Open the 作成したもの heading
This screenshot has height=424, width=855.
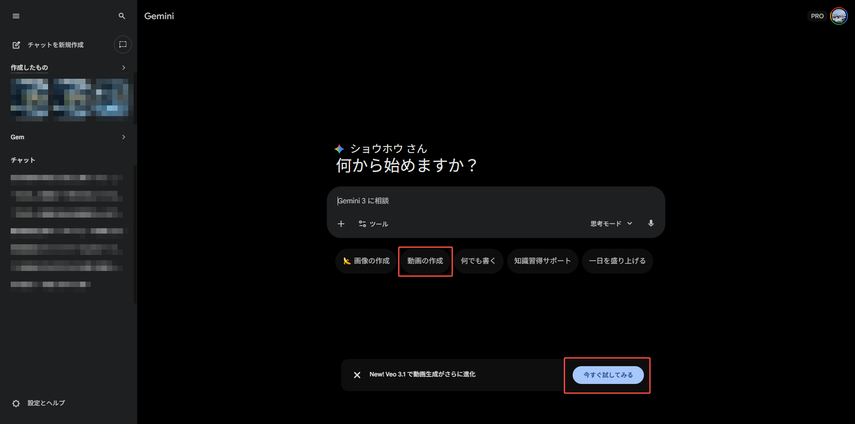(29, 68)
